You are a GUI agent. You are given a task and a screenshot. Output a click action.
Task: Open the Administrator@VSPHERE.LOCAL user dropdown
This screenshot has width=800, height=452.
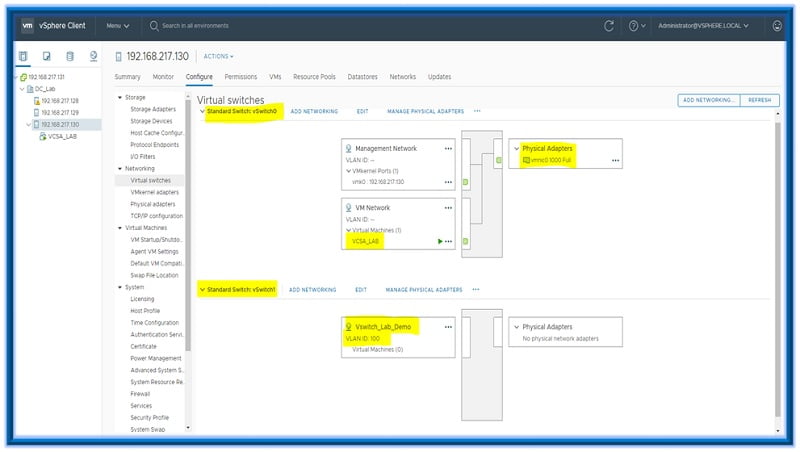pyautogui.click(x=704, y=25)
